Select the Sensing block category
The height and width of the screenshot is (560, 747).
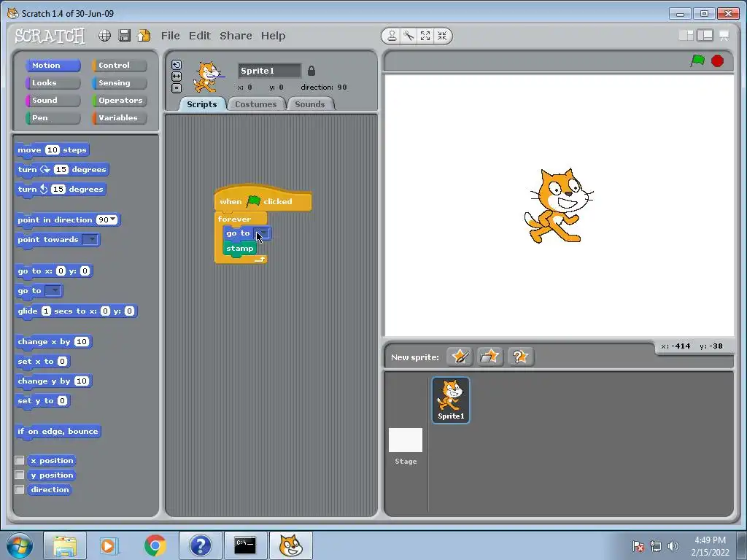point(119,83)
